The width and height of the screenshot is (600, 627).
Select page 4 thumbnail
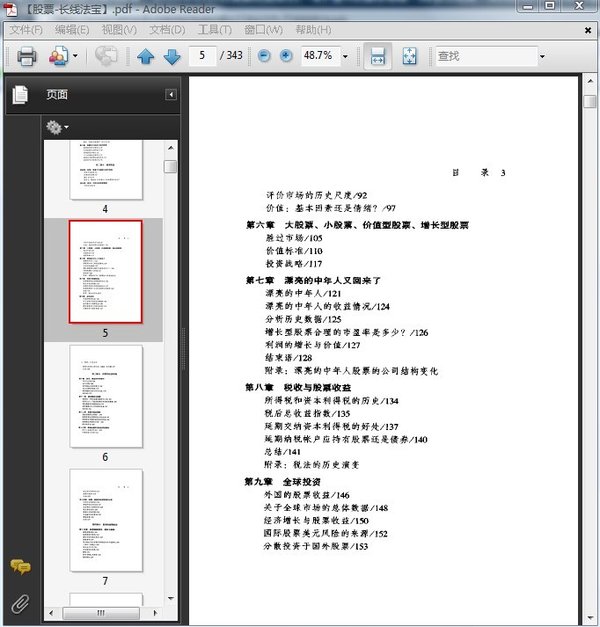(106, 170)
